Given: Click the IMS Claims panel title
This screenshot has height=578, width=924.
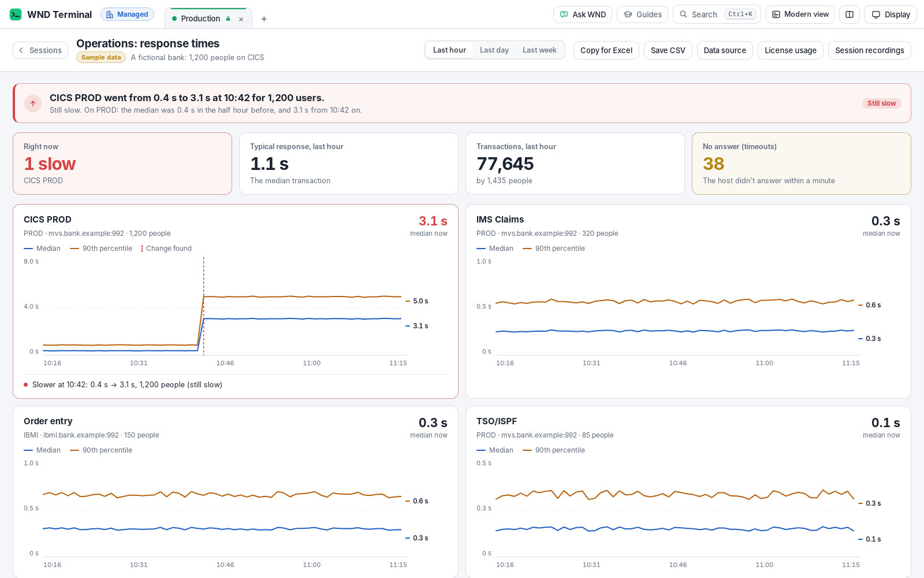Looking at the screenshot, I should tap(500, 220).
